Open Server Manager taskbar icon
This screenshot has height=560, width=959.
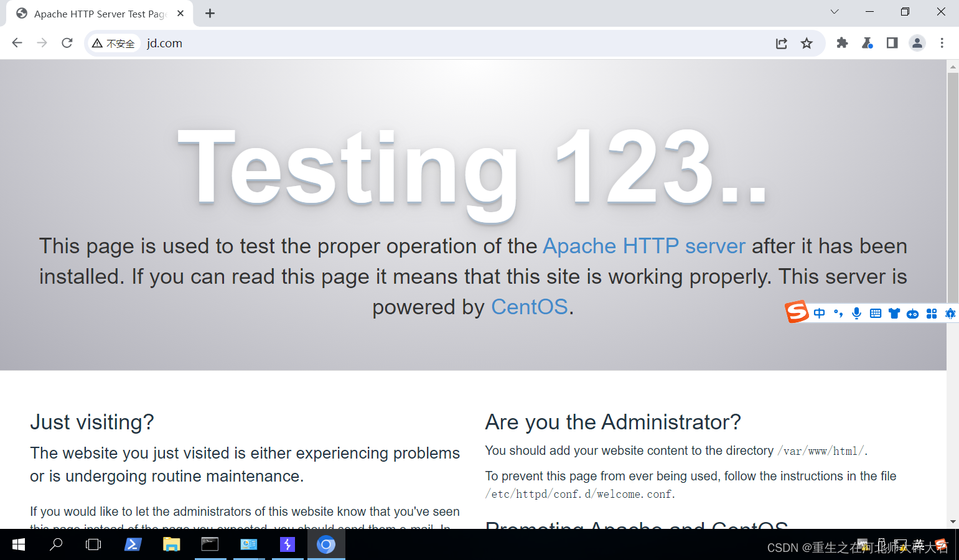pos(249,544)
